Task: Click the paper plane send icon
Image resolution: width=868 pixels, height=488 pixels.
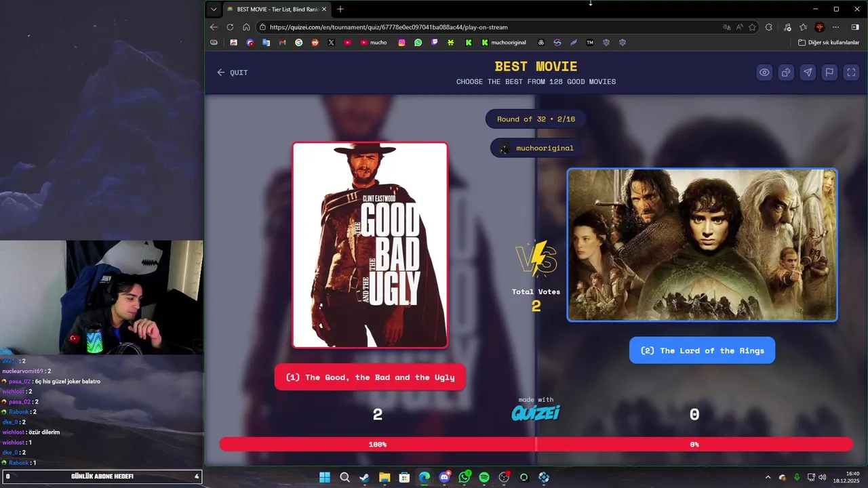Action: [x=808, y=73]
